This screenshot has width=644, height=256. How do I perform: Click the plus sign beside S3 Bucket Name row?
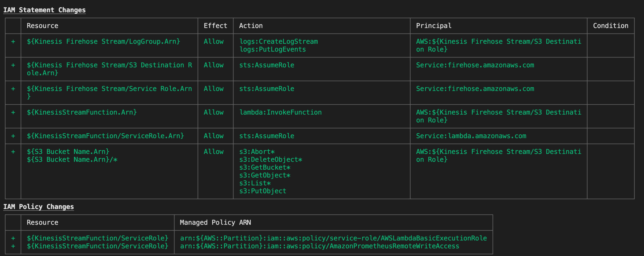pyautogui.click(x=13, y=152)
